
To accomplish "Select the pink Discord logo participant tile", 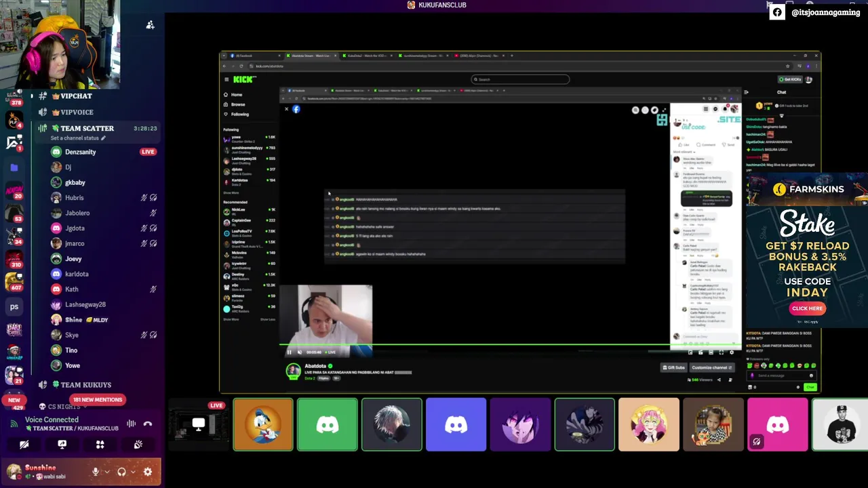I will pyautogui.click(x=778, y=424).
